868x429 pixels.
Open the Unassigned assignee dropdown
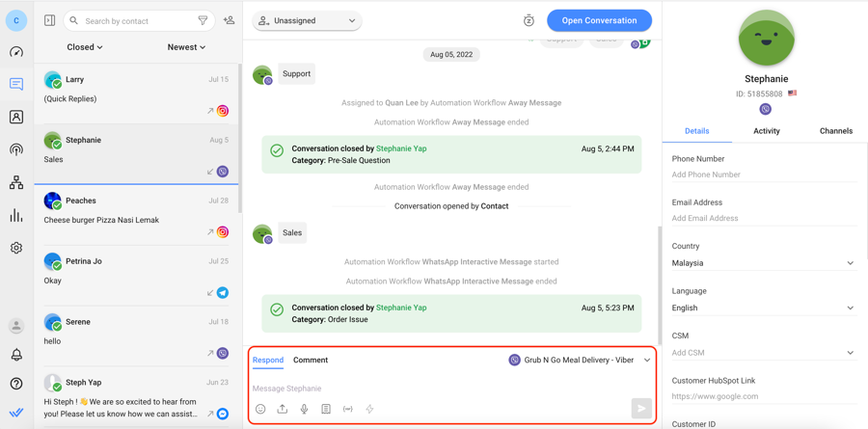pyautogui.click(x=307, y=20)
